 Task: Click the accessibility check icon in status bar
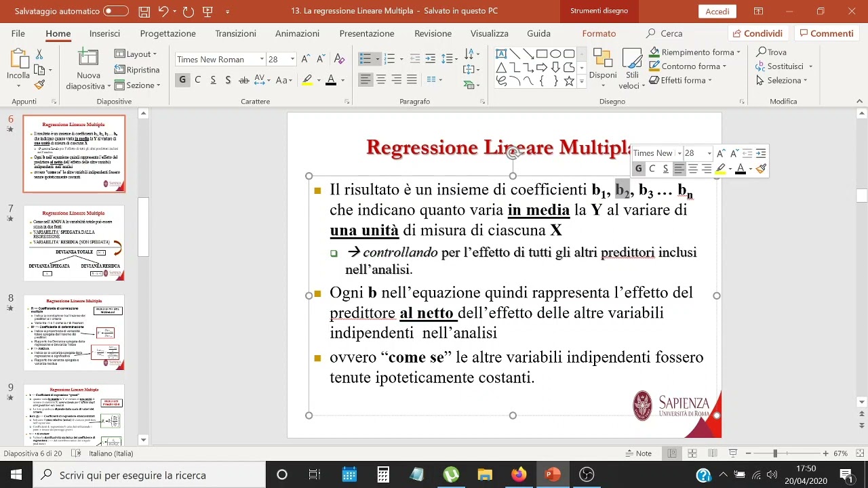click(76, 453)
